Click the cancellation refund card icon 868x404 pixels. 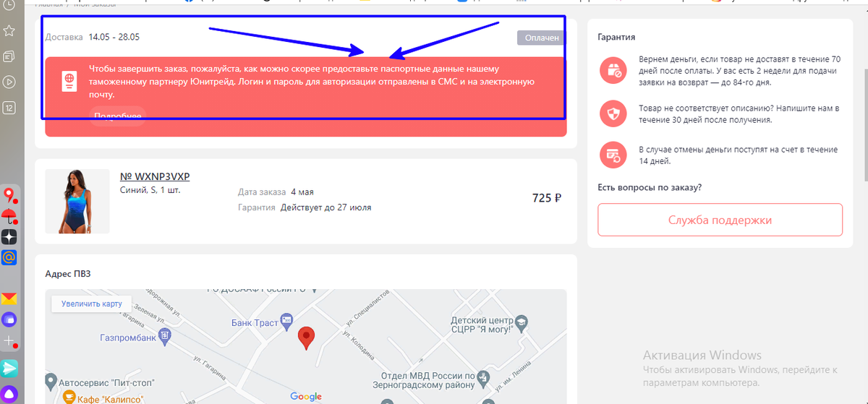point(613,155)
